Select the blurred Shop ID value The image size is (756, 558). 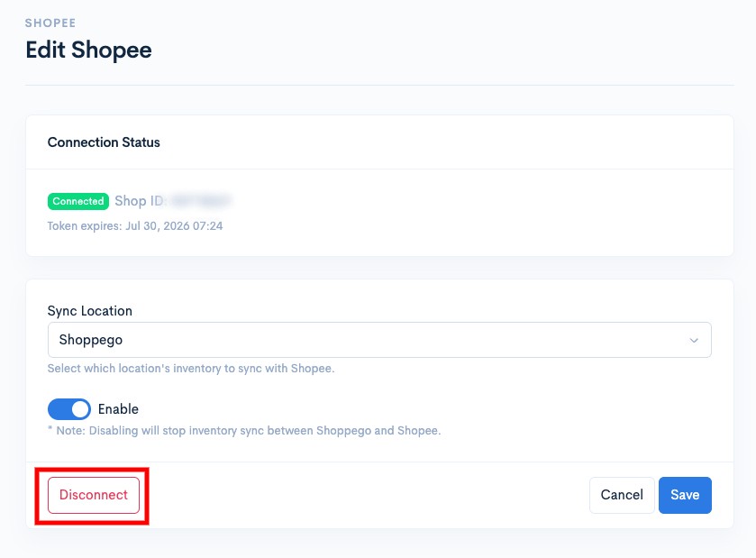pos(201,201)
